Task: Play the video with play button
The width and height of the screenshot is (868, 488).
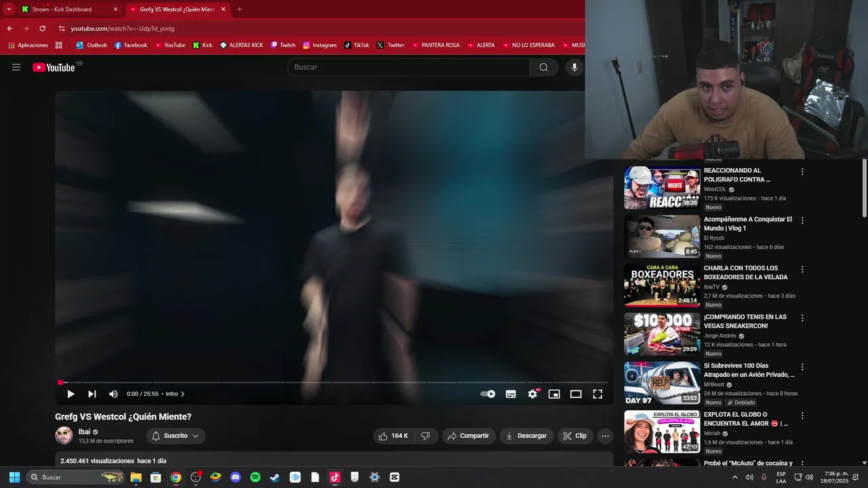Action: (x=71, y=394)
